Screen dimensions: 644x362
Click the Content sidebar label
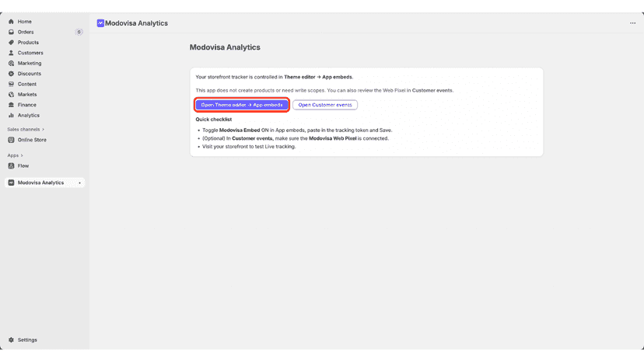(x=26, y=84)
